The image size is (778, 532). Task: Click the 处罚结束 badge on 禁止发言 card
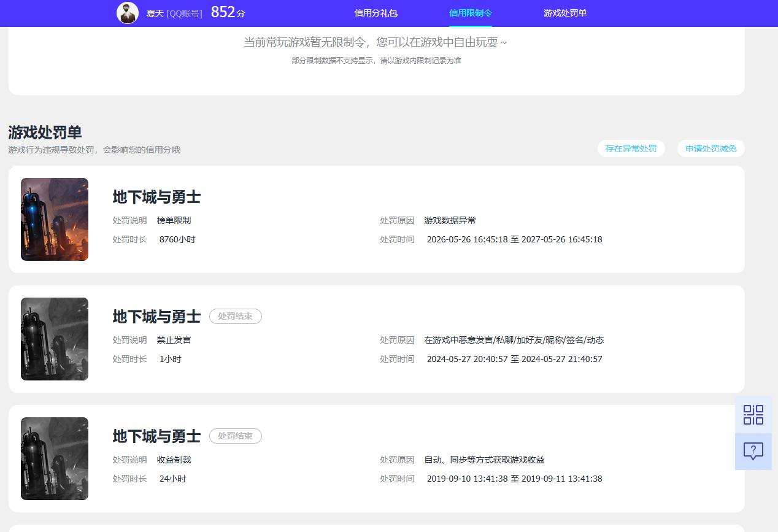(236, 317)
